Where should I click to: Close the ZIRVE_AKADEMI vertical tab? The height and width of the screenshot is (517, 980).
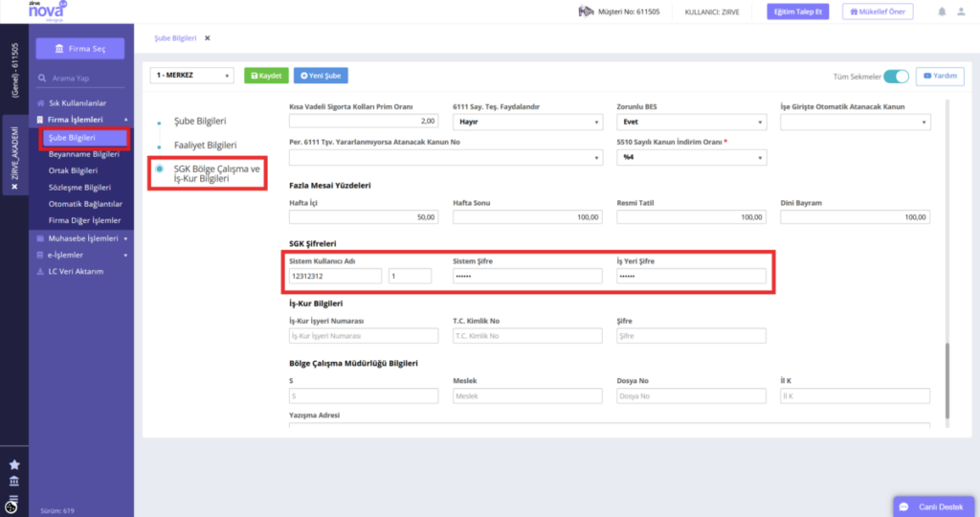14,187
